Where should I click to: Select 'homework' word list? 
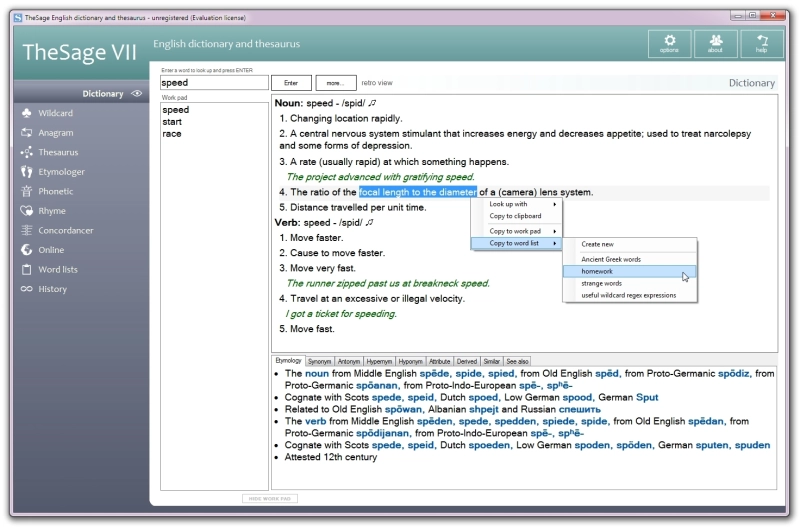pos(630,271)
